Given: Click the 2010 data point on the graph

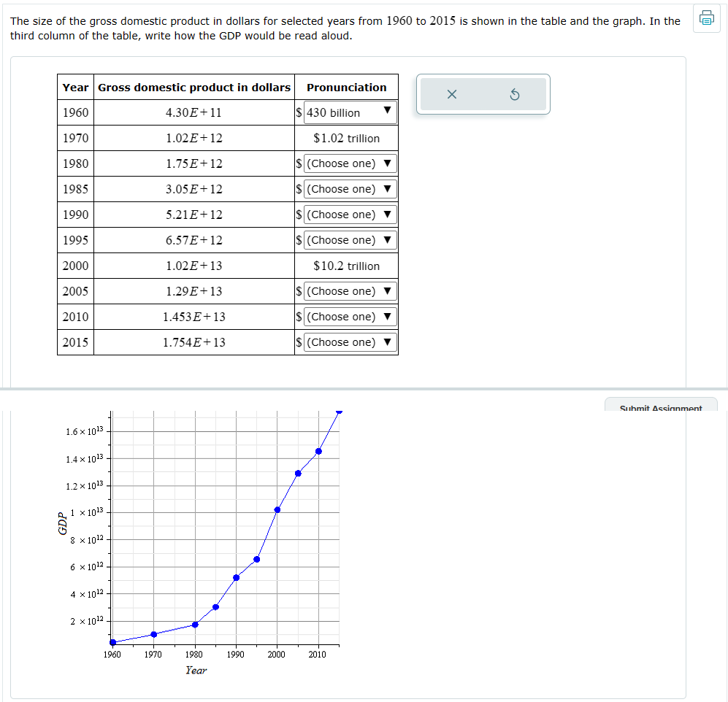Looking at the screenshot, I should coord(318,451).
